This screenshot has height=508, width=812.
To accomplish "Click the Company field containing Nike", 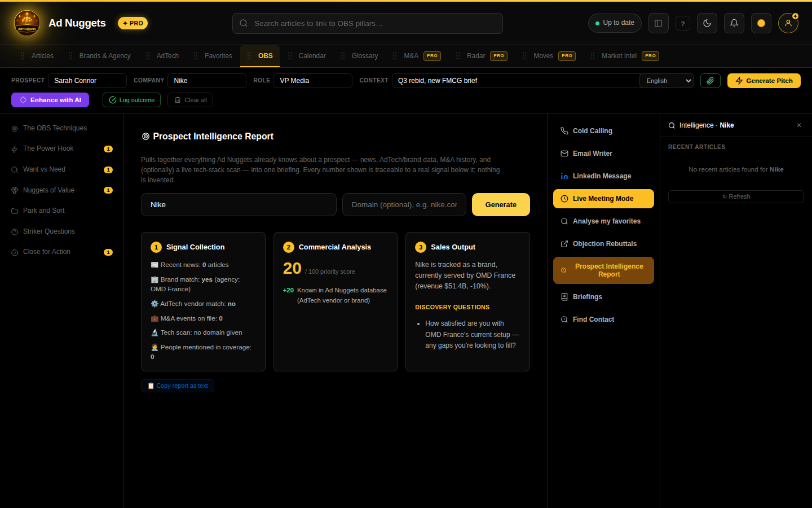I will [207, 81].
